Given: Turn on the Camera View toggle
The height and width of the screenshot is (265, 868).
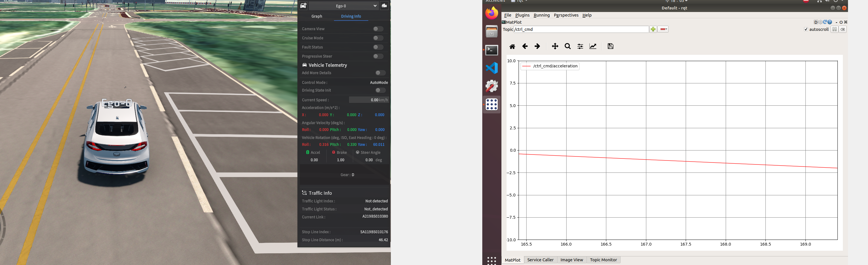Looking at the screenshot, I should (x=378, y=29).
